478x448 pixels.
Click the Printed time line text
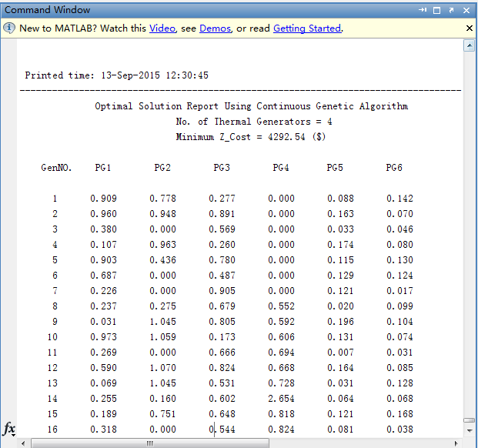coord(116,75)
